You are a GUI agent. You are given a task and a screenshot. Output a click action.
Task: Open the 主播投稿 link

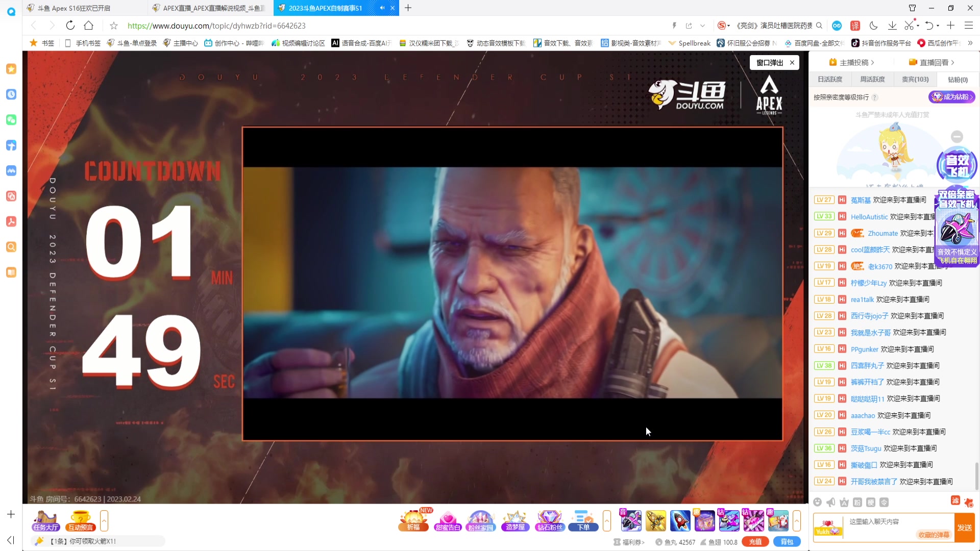pyautogui.click(x=851, y=62)
